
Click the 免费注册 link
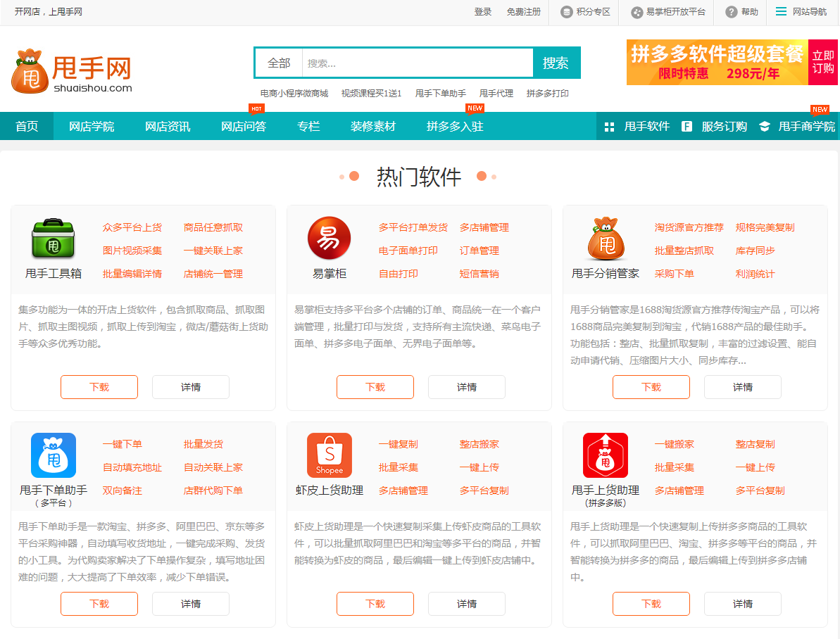click(523, 12)
